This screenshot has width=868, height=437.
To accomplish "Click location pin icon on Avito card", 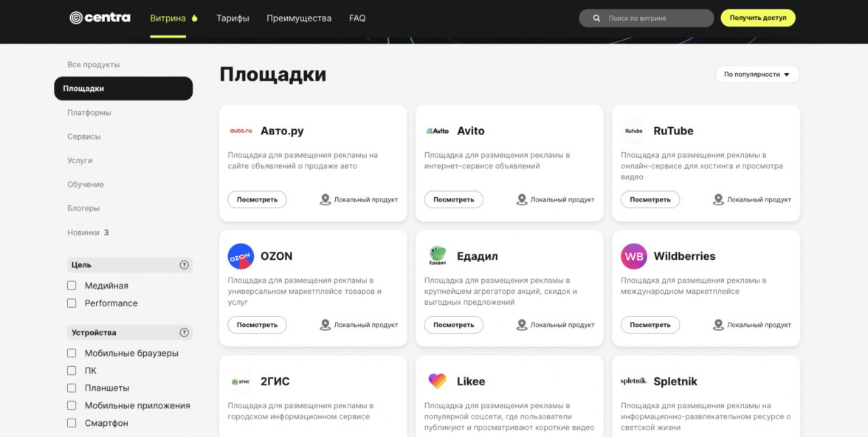I will coord(521,199).
